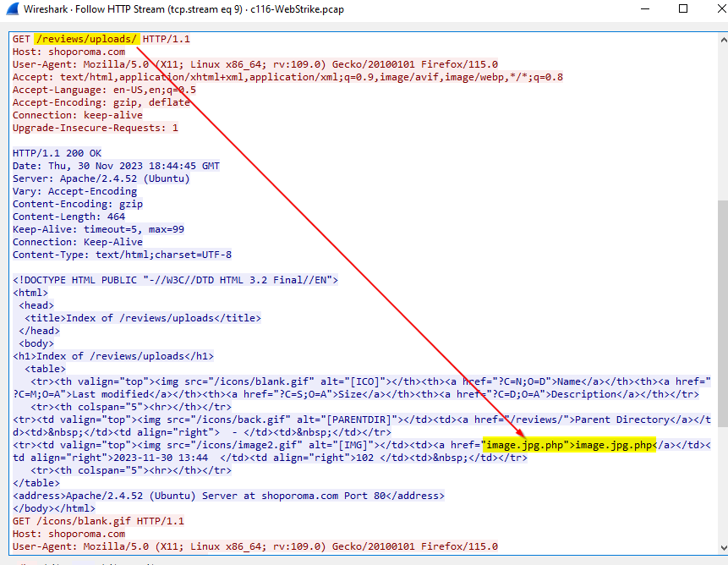Click 'Keep-Alive: timeout=5, max=99' line
The width and height of the screenshot is (728, 565).
98,229
